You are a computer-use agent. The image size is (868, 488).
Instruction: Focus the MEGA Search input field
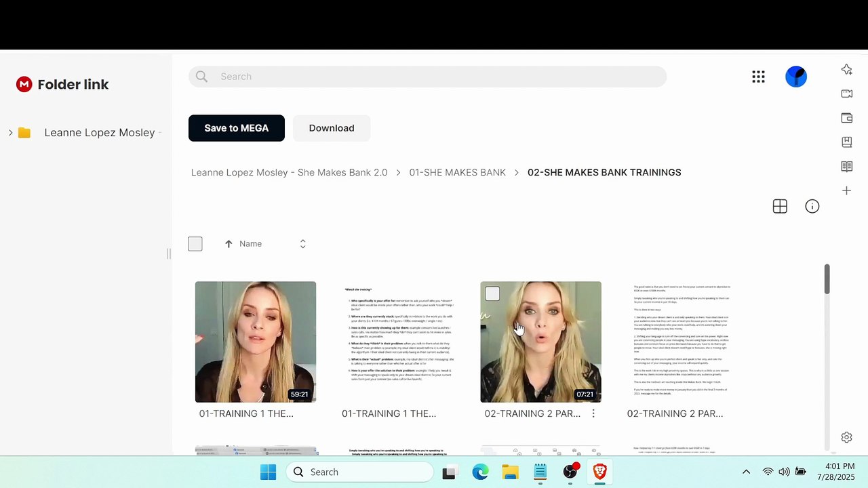point(427,77)
